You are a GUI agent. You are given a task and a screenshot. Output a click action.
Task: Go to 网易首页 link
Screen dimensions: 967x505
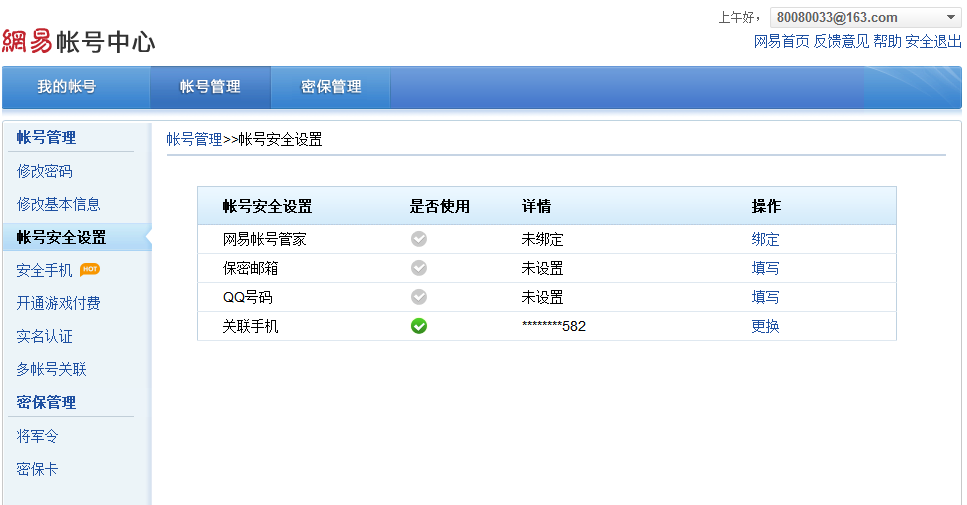(x=781, y=41)
